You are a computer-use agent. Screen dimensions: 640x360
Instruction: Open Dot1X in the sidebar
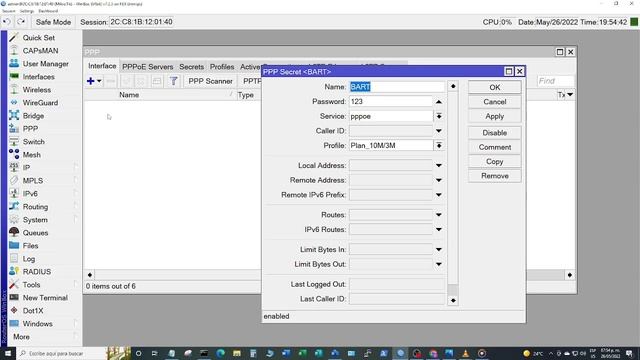point(33,311)
